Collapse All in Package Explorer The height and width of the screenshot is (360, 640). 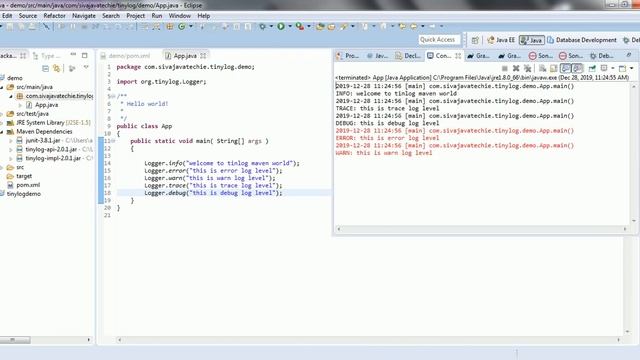pyautogui.click(x=45, y=69)
